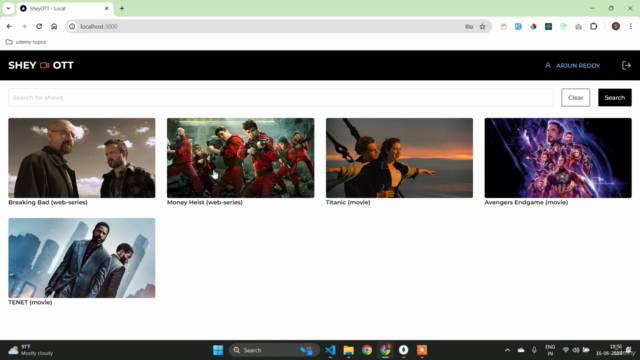View site information icon

click(72, 27)
